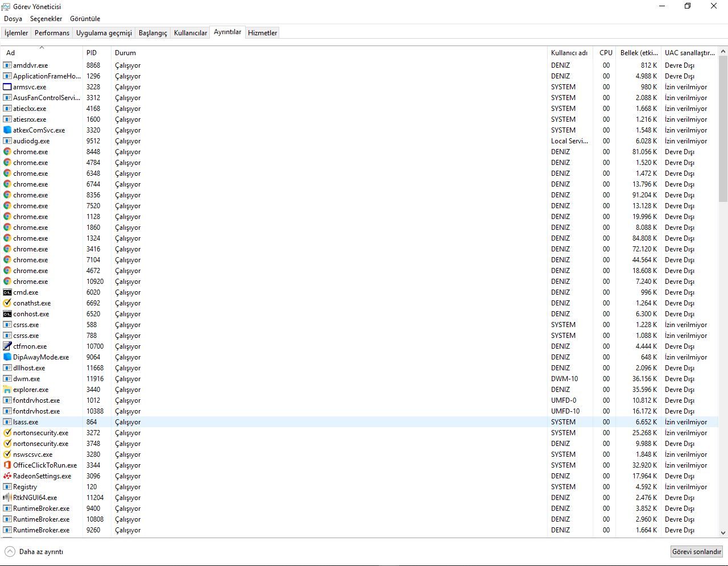Click the nswscsvc.exe Norton icon

click(7, 455)
